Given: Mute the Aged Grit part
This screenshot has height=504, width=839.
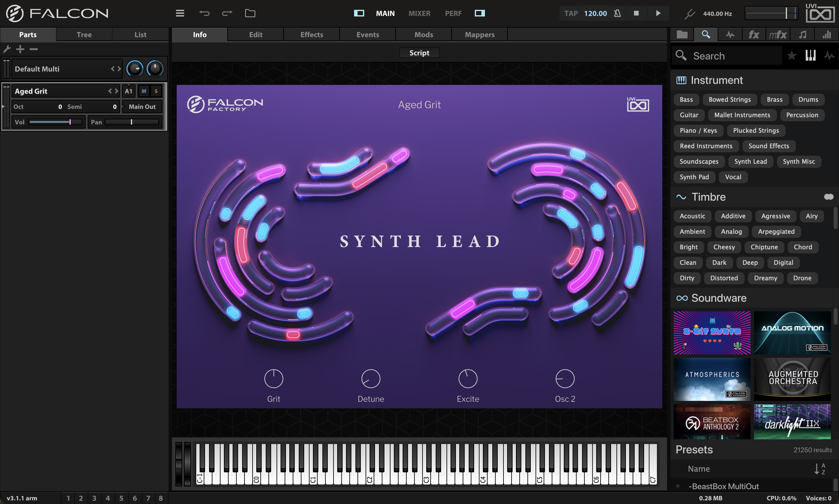Looking at the screenshot, I should [144, 91].
